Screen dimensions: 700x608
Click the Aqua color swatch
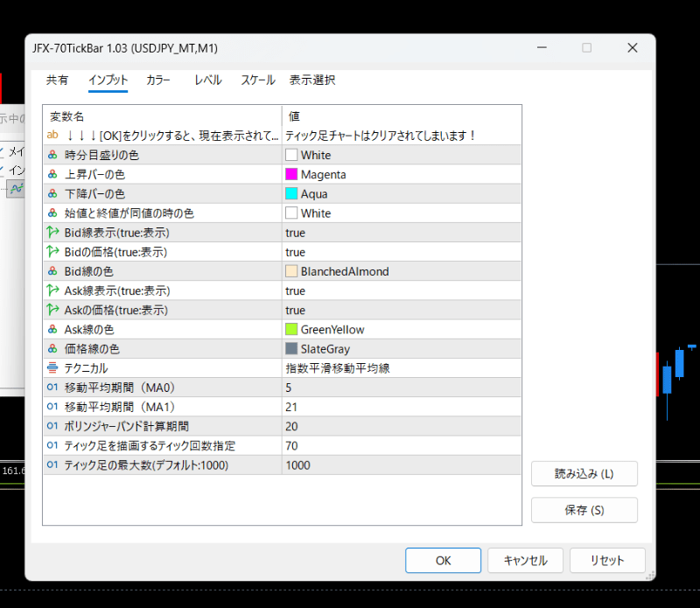click(x=291, y=193)
